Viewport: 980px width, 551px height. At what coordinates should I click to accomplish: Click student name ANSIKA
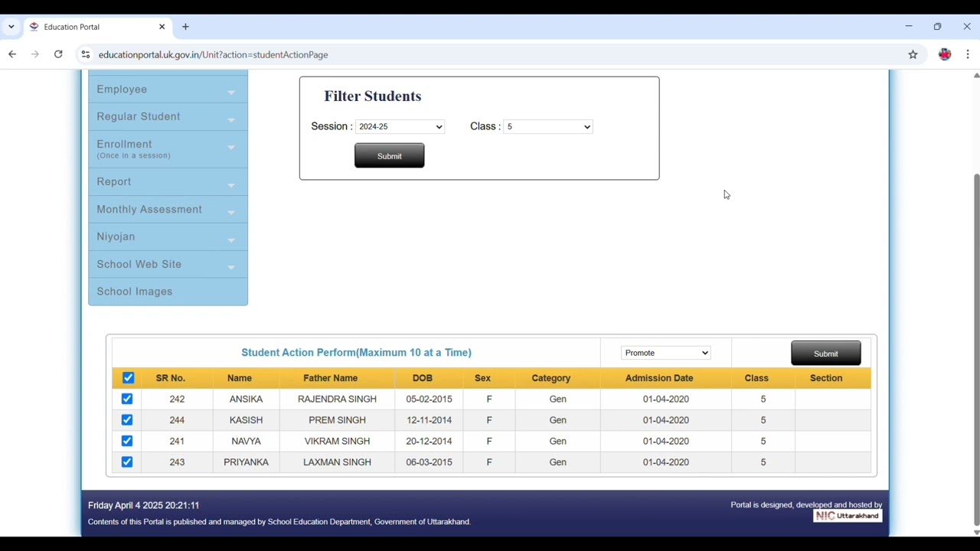246,399
